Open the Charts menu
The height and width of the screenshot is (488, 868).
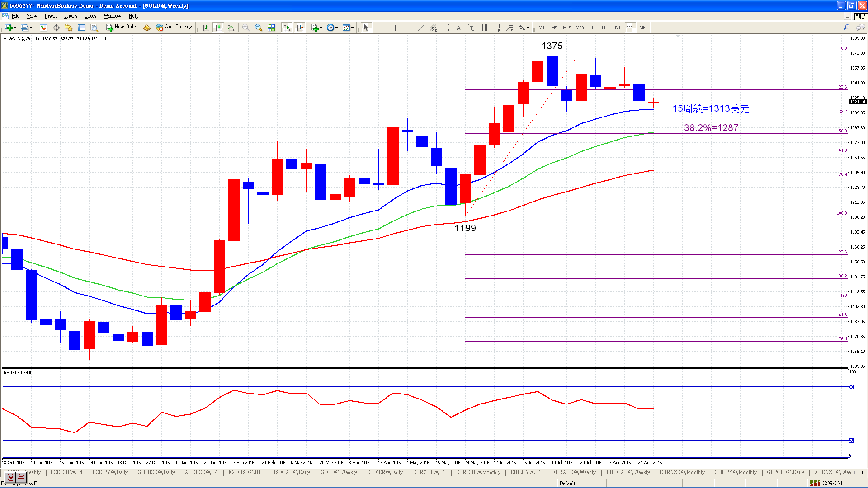(70, 16)
